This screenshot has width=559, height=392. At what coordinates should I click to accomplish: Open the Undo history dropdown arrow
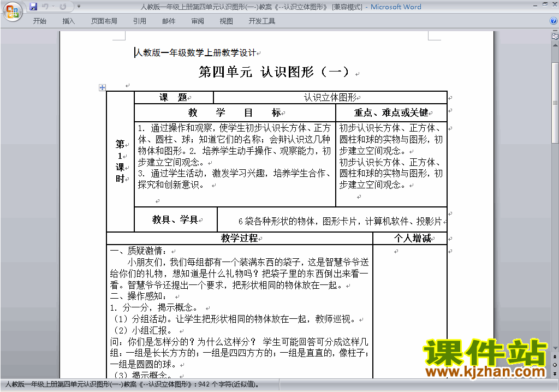53,7
